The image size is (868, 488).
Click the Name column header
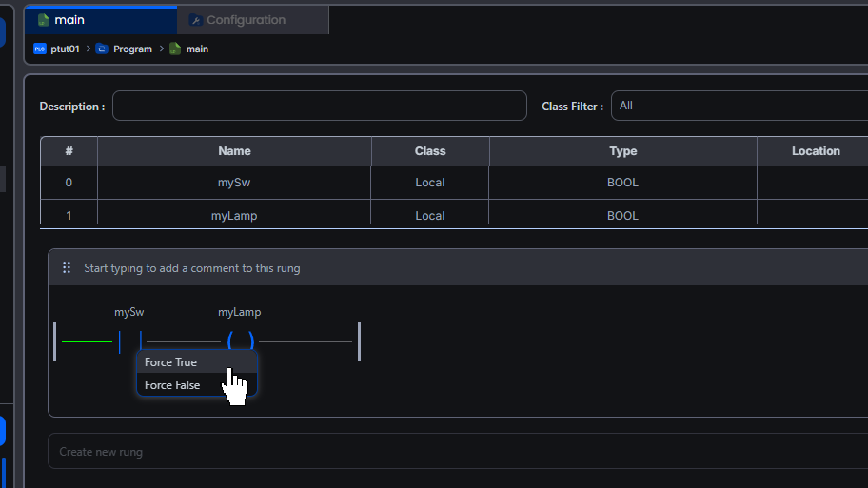point(234,151)
